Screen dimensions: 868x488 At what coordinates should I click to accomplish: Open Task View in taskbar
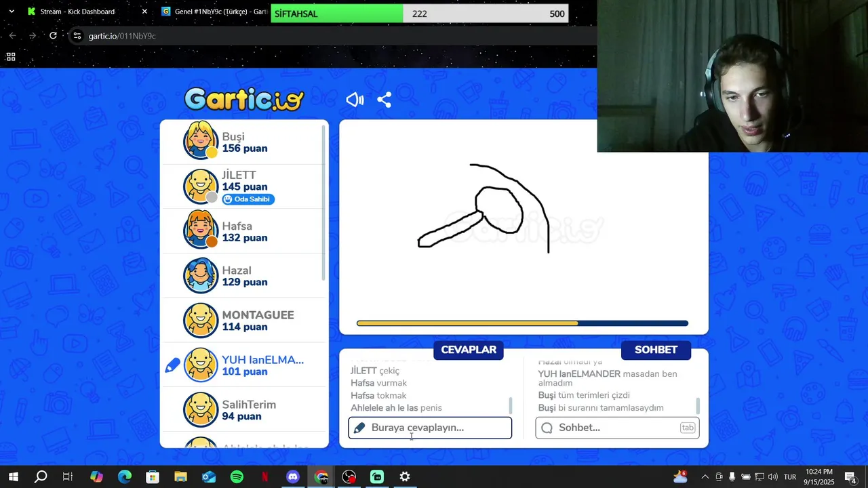click(68, 476)
